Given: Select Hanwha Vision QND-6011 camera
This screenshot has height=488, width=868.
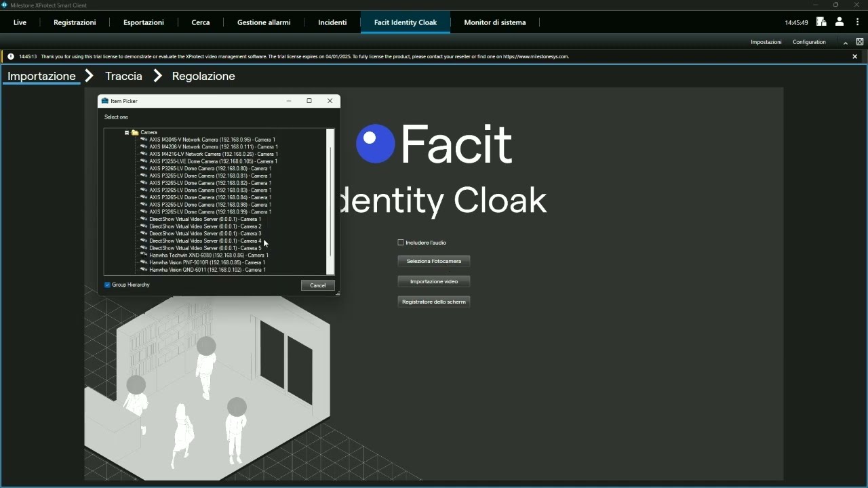Looking at the screenshot, I should point(208,270).
